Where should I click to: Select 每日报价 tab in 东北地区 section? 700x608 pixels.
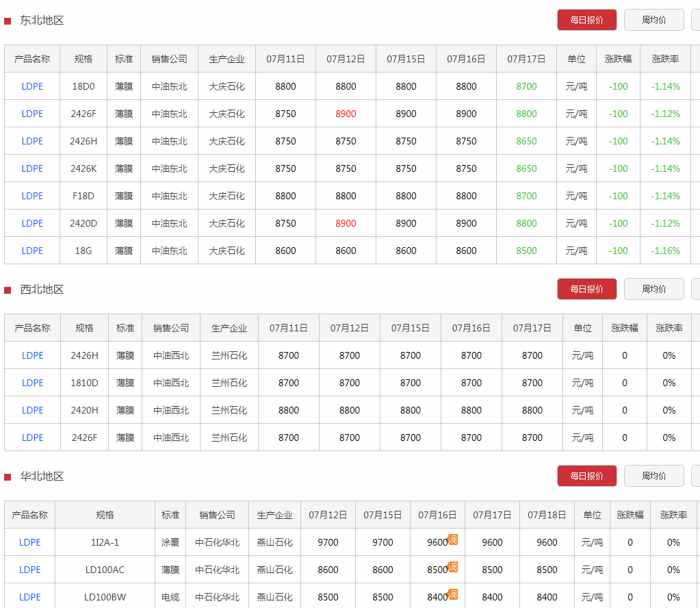click(586, 20)
